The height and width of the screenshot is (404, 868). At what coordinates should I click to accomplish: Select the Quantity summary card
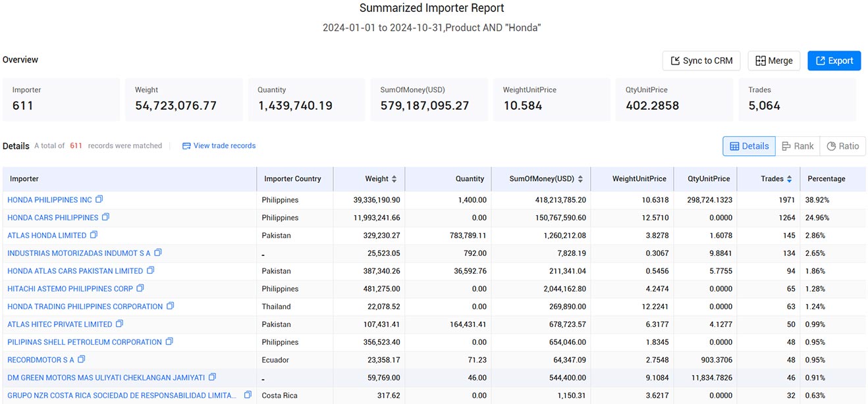click(306, 99)
